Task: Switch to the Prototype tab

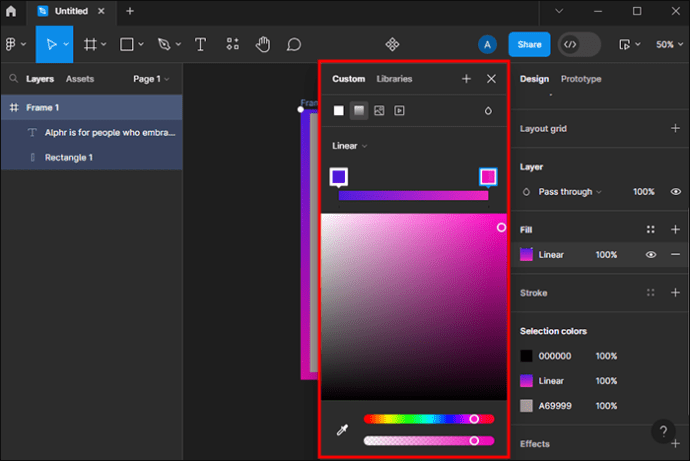Action: [581, 79]
